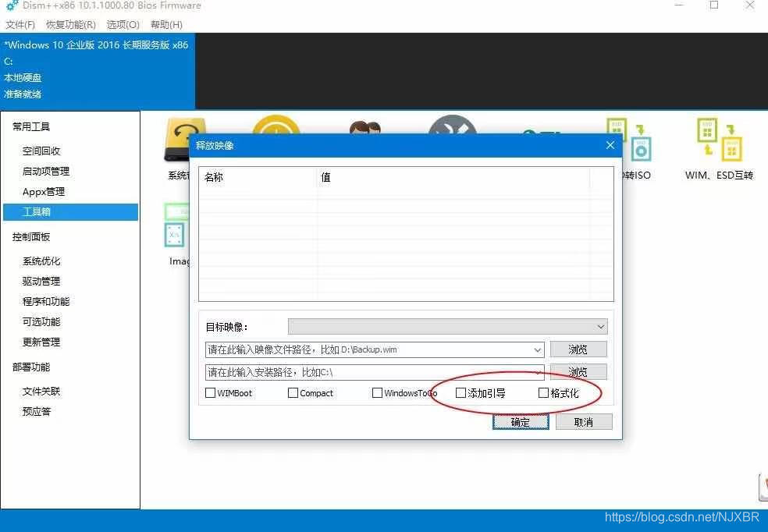The height and width of the screenshot is (532, 768).
Task: Select 文件关联 in the sidebar
Action: [x=41, y=392]
